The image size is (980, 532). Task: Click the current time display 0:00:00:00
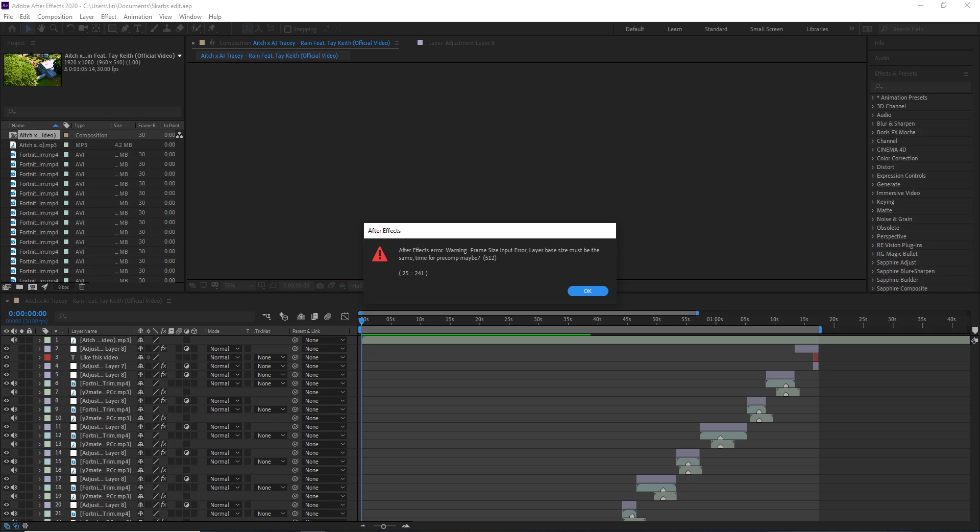28,313
